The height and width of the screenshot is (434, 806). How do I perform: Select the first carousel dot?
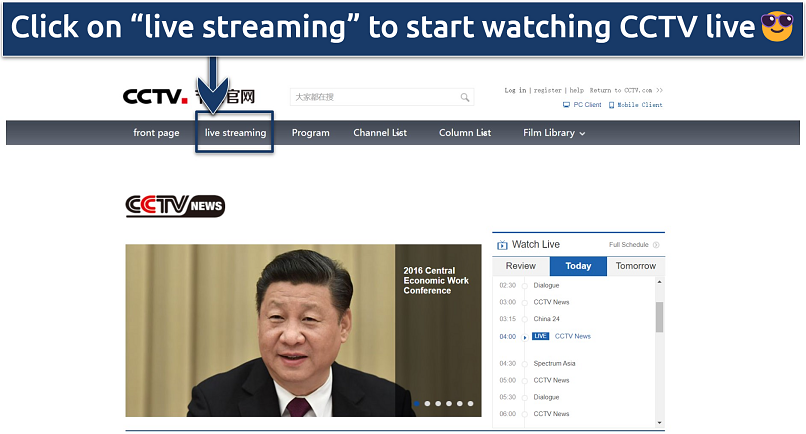point(417,404)
